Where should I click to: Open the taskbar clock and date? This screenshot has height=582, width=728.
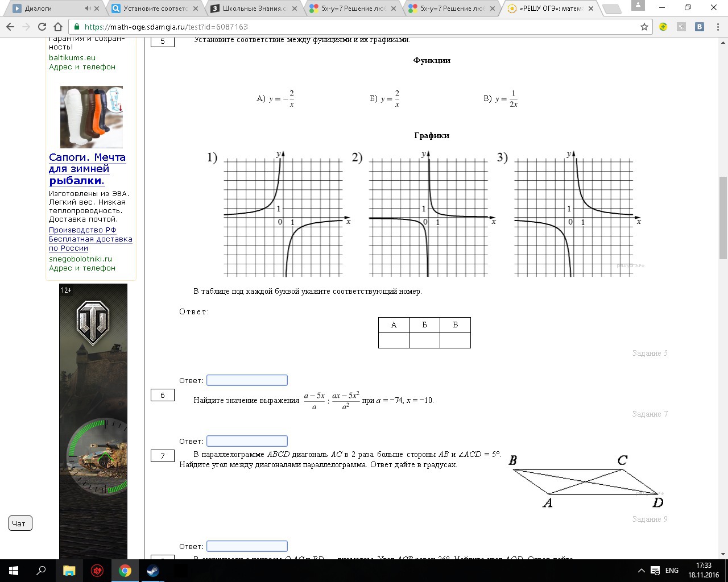[x=704, y=571]
